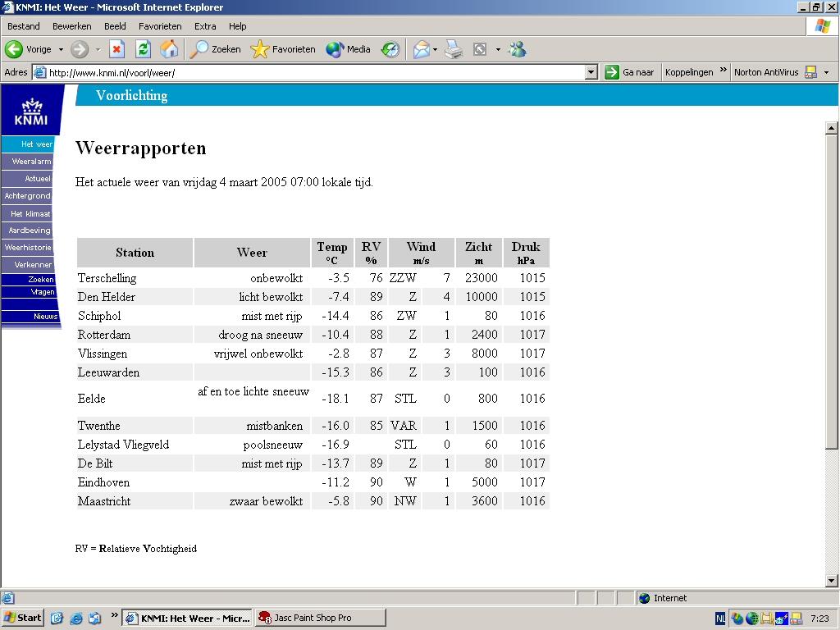Switch to Jasc Paint Shop Pro taskbar button
Image resolution: width=840 pixels, height=630 pixels.
click(321, 618)
